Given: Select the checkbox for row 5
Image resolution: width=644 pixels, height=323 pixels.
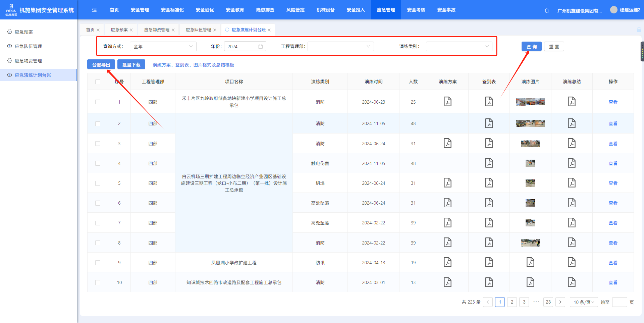Looking at the screenshot, I should click(x=98, y=183).
